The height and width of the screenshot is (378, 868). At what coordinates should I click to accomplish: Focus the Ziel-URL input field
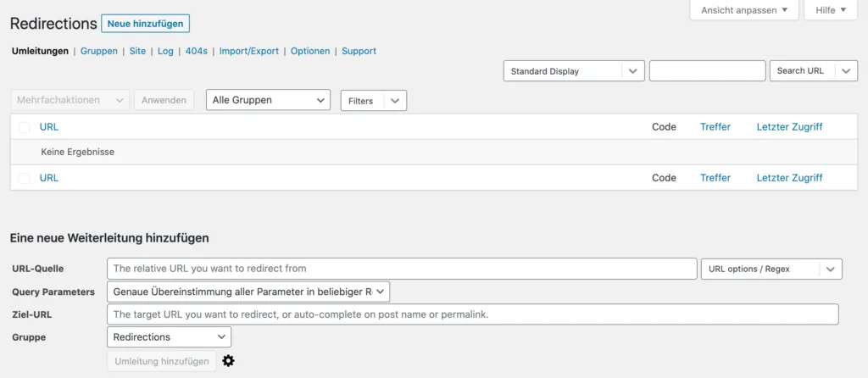[x=473, y=314]
